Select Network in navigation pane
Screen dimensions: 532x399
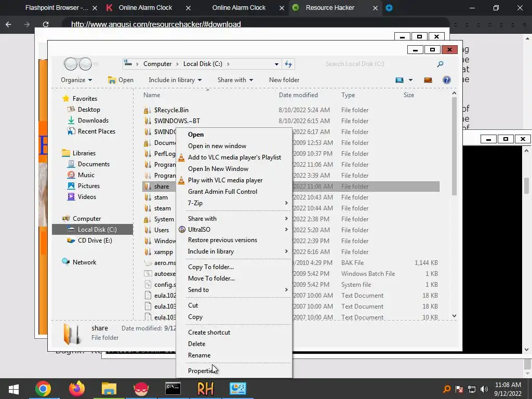(84, 262)
